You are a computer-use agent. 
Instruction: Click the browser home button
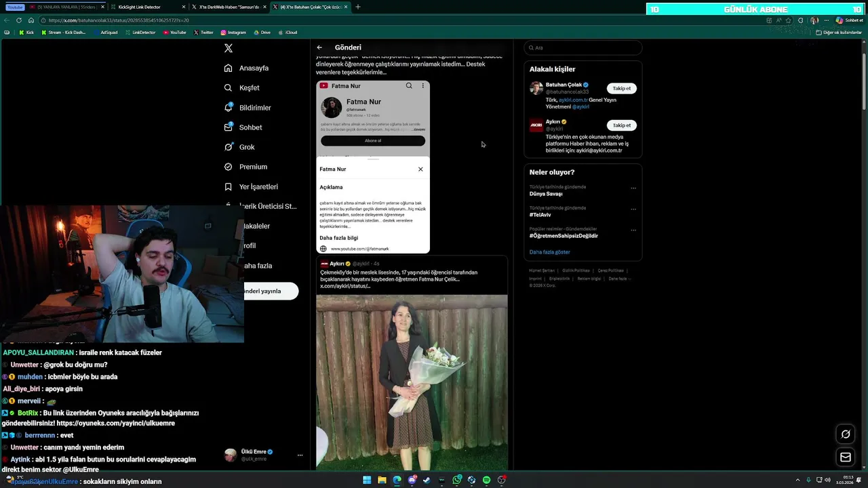31,20
